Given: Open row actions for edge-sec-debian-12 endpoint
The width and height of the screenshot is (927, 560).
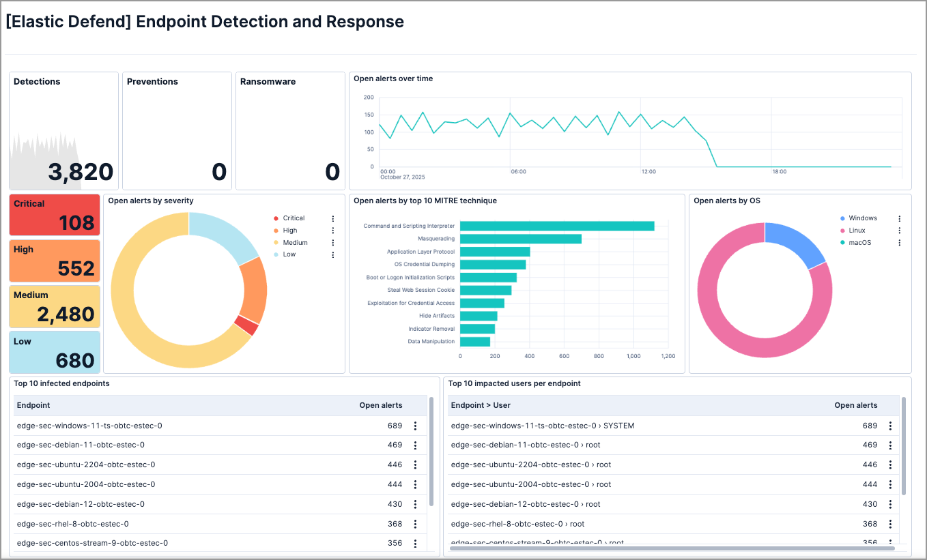Looking at the screenshot, I should click(x=416, y=504).
